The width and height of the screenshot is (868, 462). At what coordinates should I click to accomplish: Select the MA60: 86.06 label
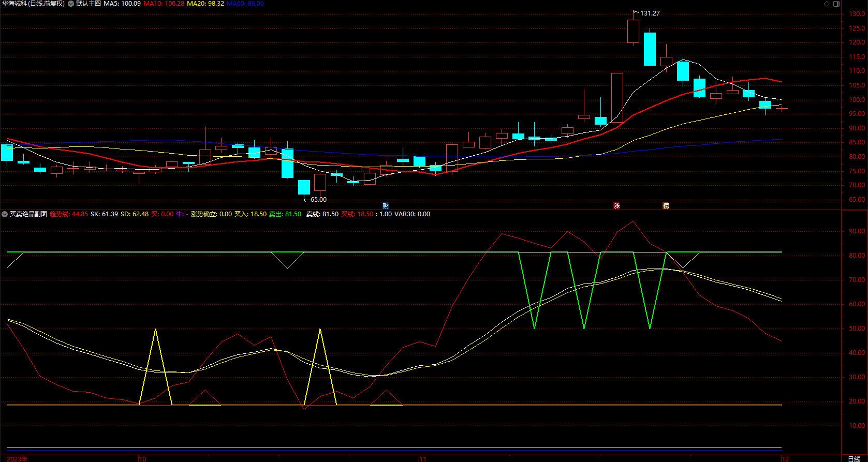[245, 4]
